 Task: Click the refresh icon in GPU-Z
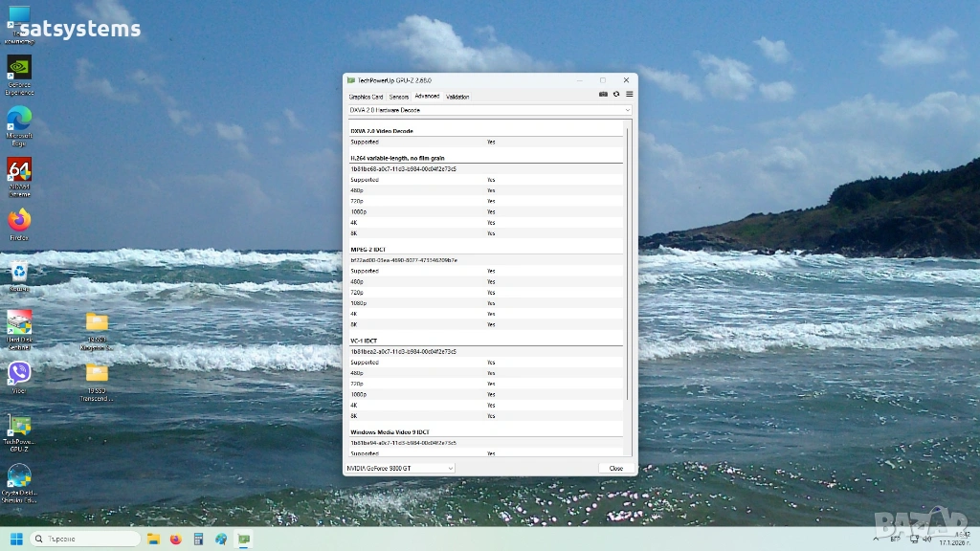[616, 95]
